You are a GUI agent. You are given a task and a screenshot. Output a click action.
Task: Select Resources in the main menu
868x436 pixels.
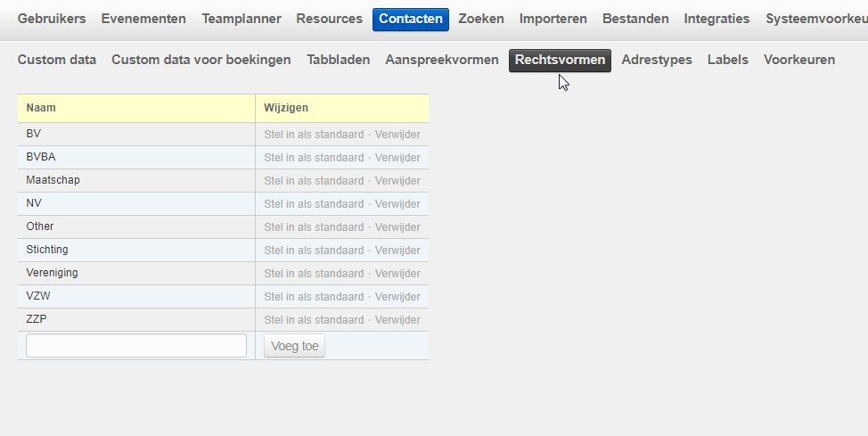point(329,19)
